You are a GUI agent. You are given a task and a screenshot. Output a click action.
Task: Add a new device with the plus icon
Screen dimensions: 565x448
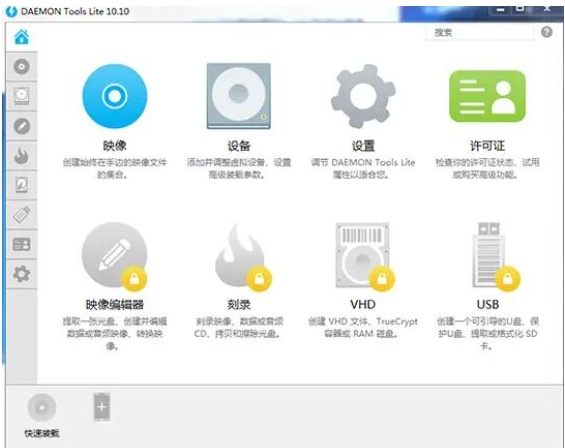pyautogui.click(x=102, y=407)
